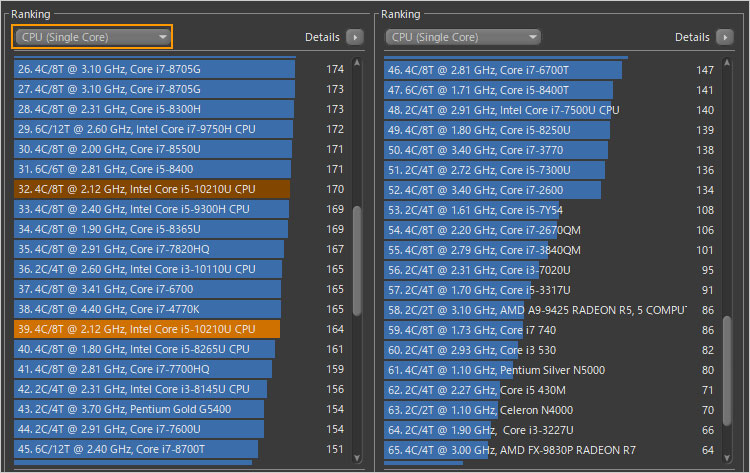
Task: Click left list scroll down arrow
Action: click(357, 458)
